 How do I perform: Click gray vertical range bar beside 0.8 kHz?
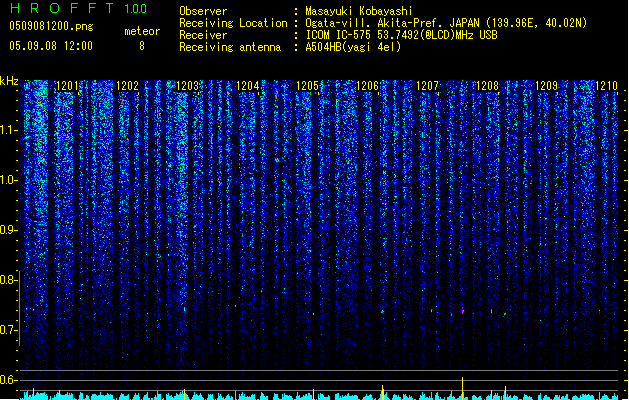(20, 308)
